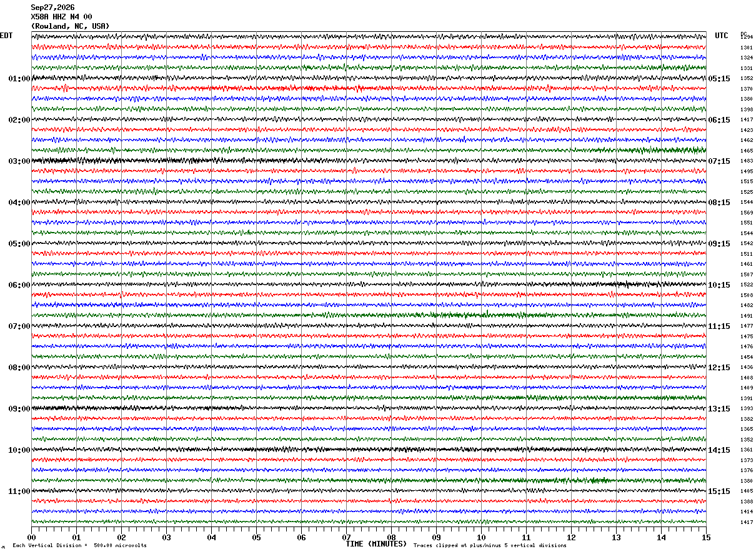Click minute 10 axis tick label
756x554 pixels.
tap(481, 537)
